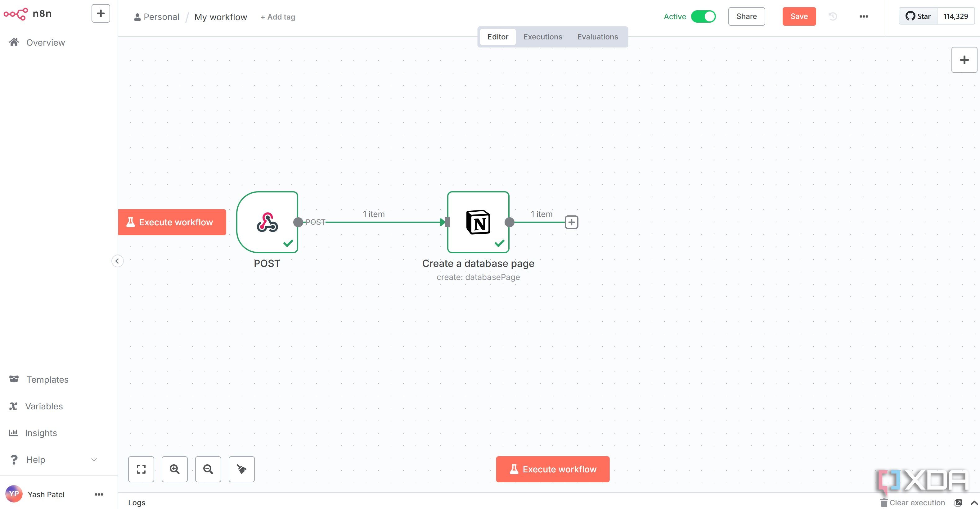Switch to the Executions tab
The width and height of the screenshot is (980, 509).
point(542,37)
